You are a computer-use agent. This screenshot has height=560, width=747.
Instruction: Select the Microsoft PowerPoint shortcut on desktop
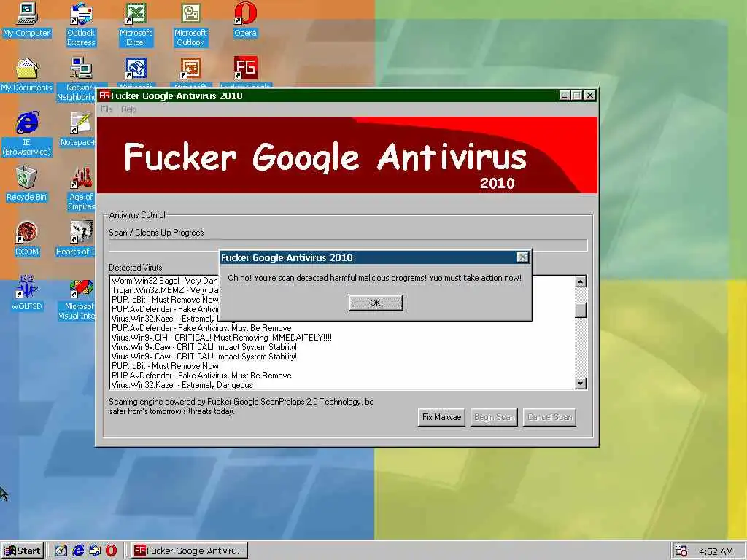[x=190, y=72]
